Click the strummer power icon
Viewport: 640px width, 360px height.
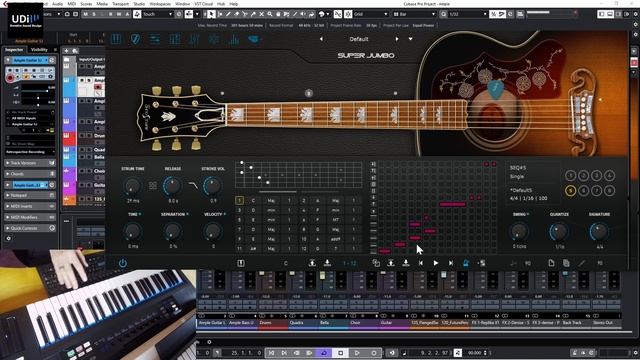tap(122, 263)
